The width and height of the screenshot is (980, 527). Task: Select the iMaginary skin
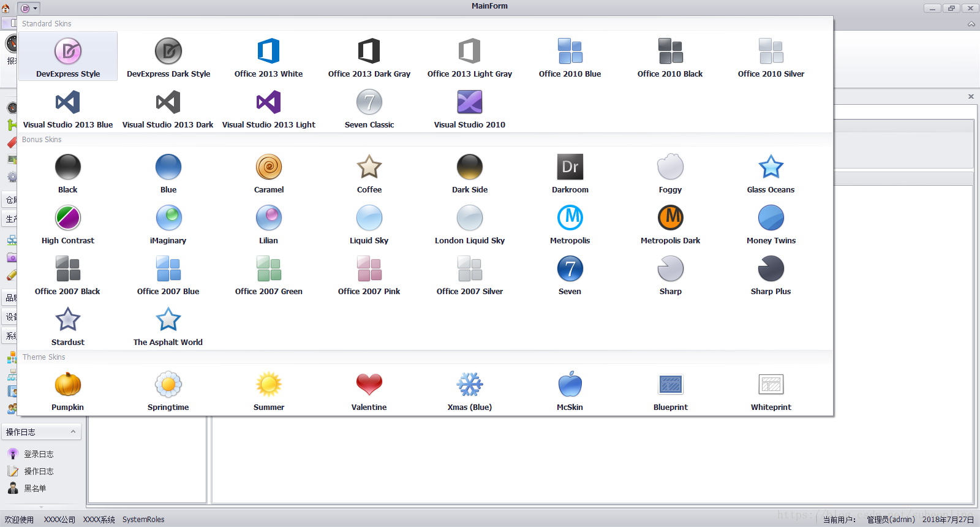[x=168, y=223]
